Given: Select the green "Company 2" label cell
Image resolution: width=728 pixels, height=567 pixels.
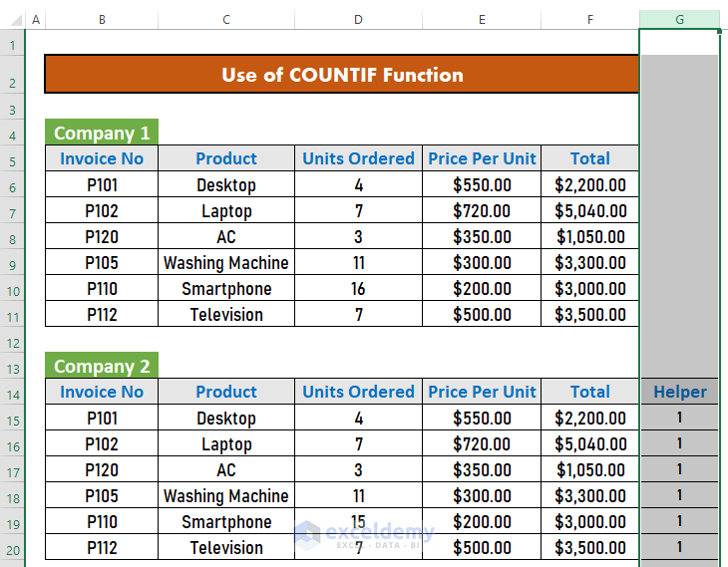Looking at the screenshot, I should click(102, 367).
